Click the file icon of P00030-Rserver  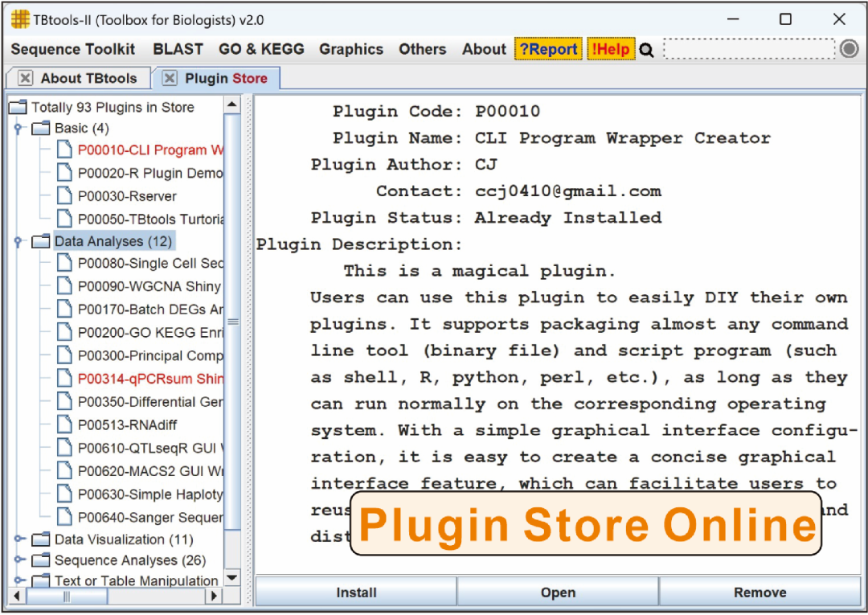tap(65, 195)
